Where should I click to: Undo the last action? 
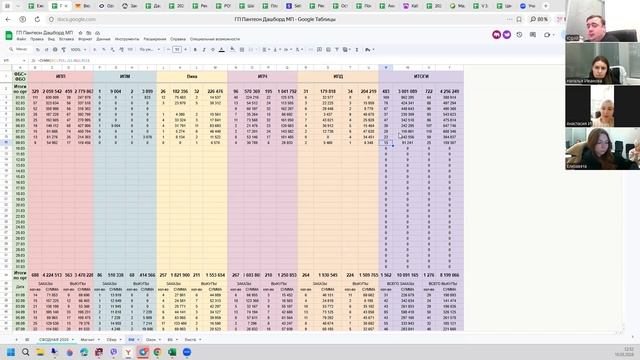tap(38, 49)
